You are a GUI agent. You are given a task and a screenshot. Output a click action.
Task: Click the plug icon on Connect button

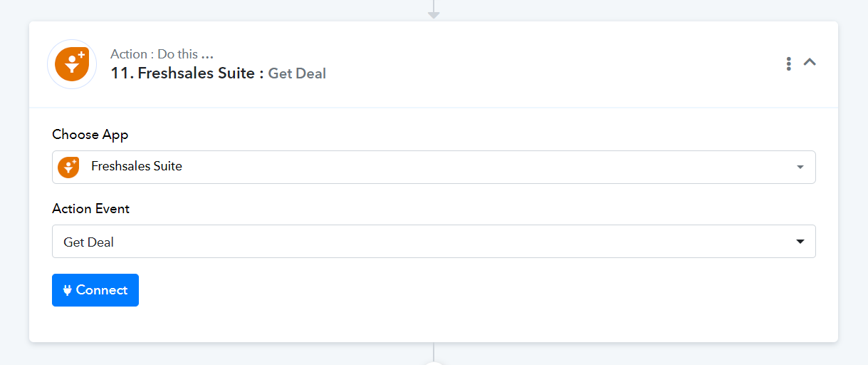pyautogui.click(x=68, y=290)
